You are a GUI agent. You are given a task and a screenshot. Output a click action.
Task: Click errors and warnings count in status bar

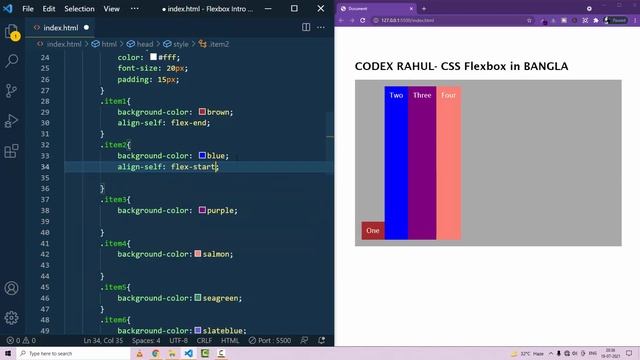click(x=21, y=340)
